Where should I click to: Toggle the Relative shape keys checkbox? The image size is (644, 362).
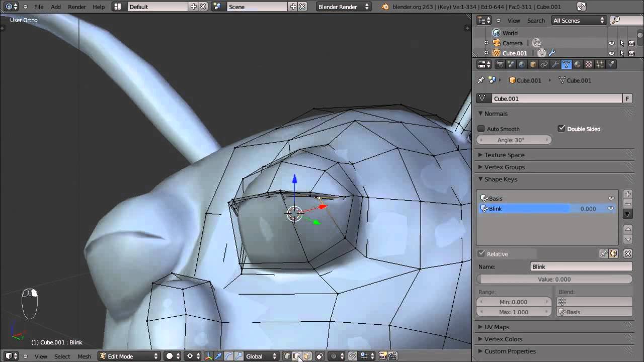coord(481,254)
